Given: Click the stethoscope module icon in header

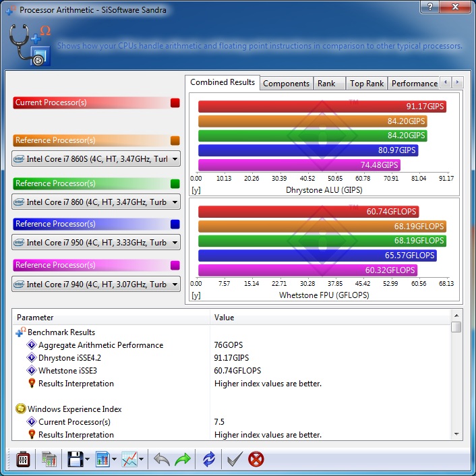Looking at the screenshot, I should point(30,45).
